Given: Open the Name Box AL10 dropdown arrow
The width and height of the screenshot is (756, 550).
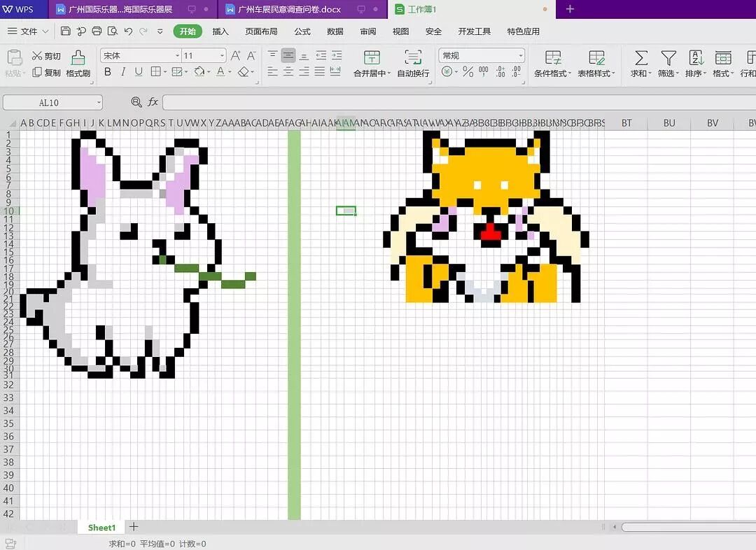Looking at the screenshot, I should (99, 102).
